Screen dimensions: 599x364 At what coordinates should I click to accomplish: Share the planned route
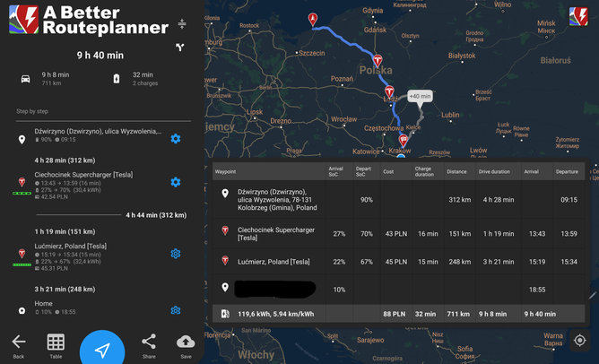[x=149, y=344]
